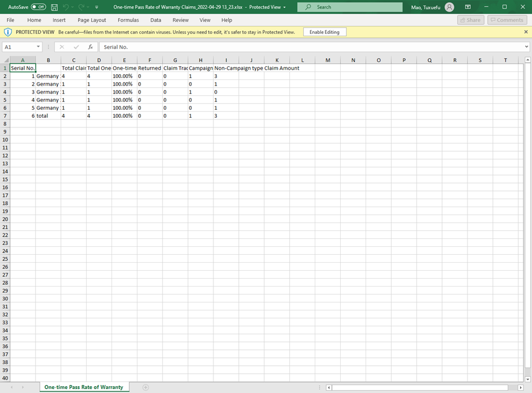Click the New Sheet plus icon
This screenshot has height=393, width=532.
pos(145,387)
